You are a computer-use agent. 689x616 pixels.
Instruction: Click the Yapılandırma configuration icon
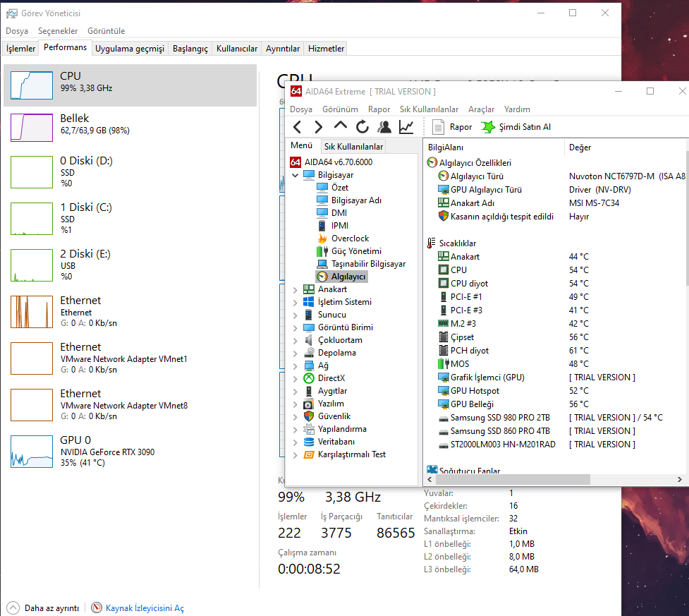click(x=310, y=429)
